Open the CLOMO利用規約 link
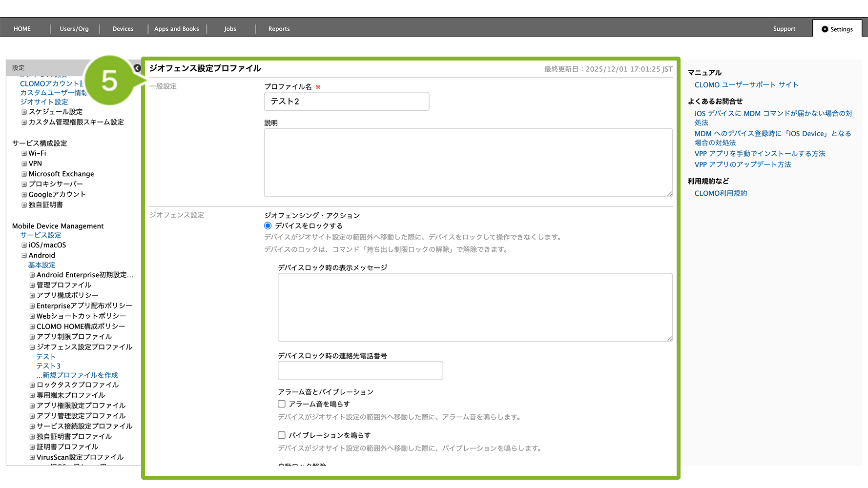The image size is (868, 488). coord(721,194)
